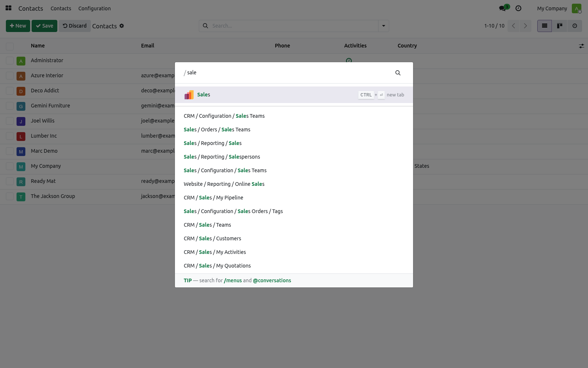This screenshot has height=368, width=588.
Task: Check the Gemini Furniture row checkbox
Action: 10,106
